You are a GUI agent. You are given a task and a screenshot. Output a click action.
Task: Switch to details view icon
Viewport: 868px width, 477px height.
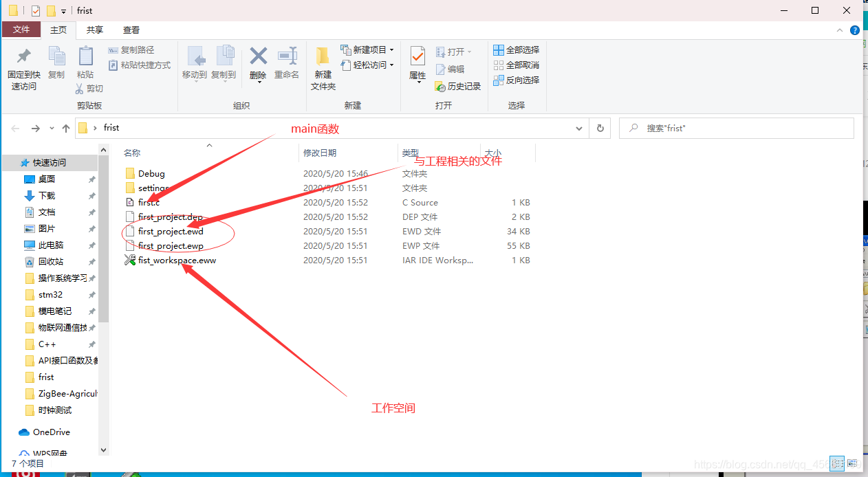click(837, 464)
